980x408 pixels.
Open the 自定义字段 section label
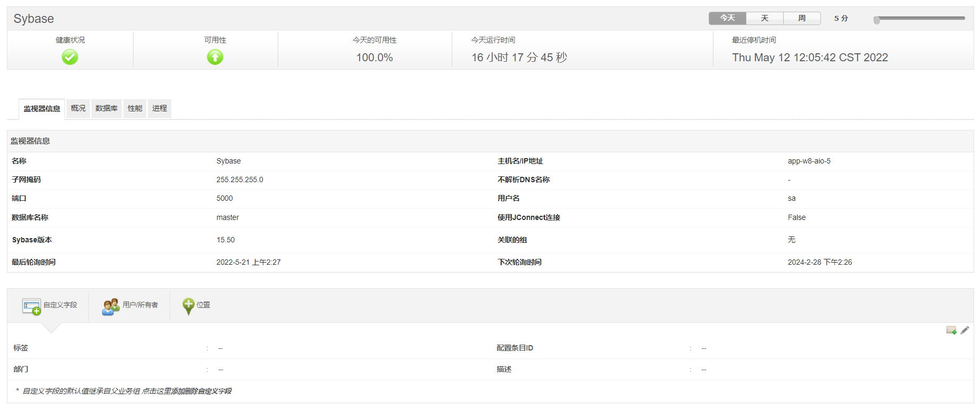pos(60,305)
